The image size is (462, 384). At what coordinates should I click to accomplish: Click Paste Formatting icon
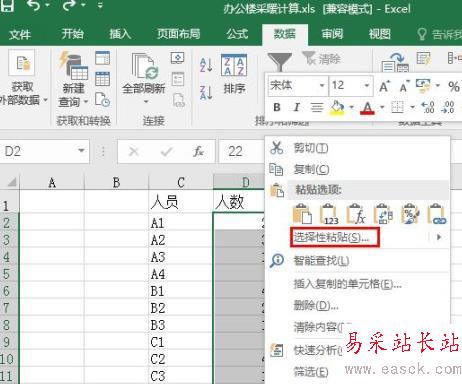(x=410, y=214)
